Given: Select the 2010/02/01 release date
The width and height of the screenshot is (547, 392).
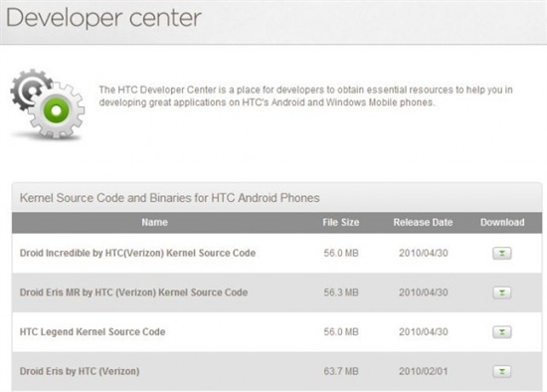Looking at the screenshot, I should (x=424, y=371).
